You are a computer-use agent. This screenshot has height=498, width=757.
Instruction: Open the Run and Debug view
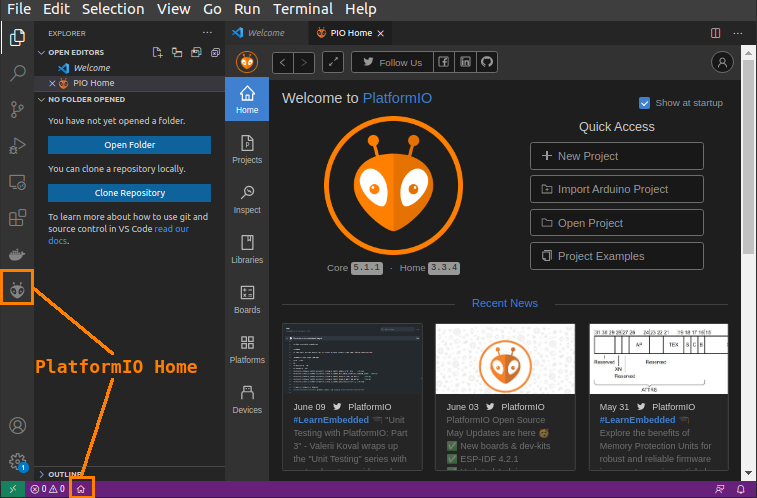tap(17, 146)
